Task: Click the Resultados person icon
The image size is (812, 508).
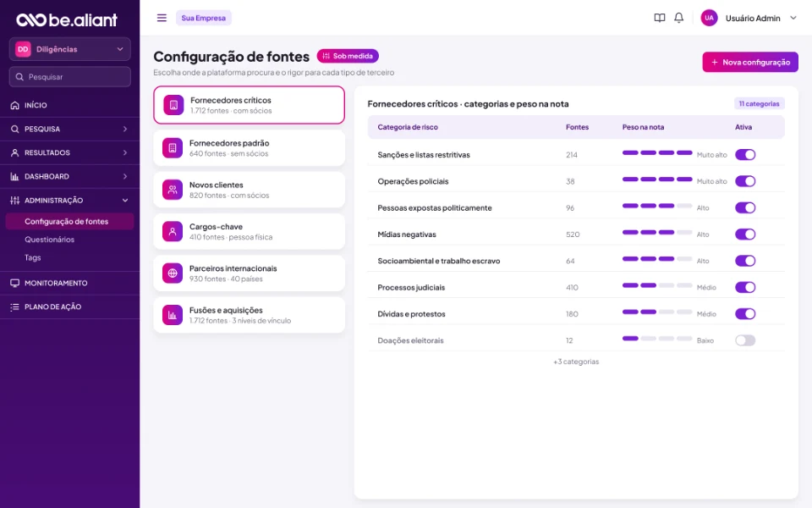Action: (14, 153)
